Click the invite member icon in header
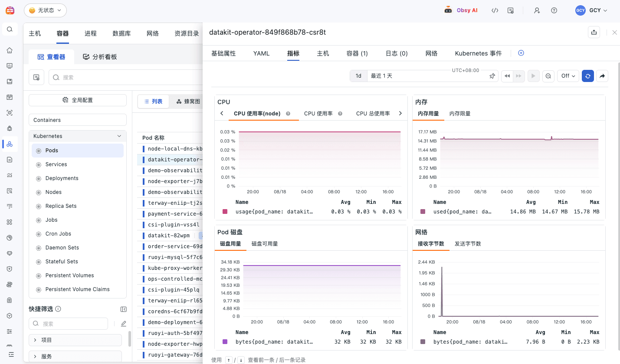Image resolution: width=620 pixels, height=364 pixels. coord(537,10)
